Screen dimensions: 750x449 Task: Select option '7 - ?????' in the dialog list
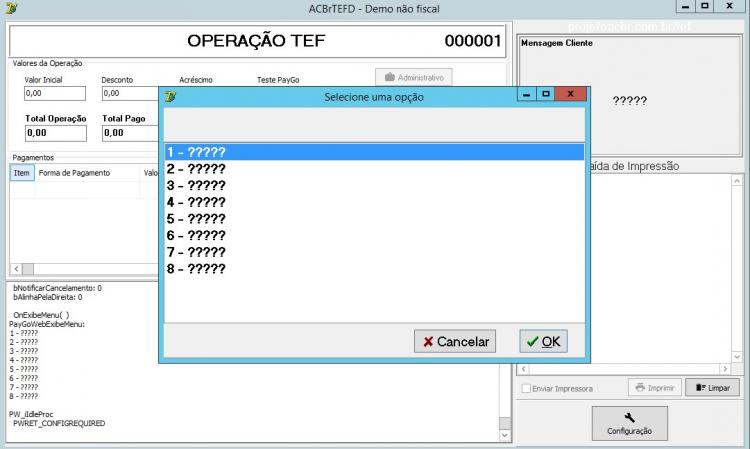click(x=374, y=252)
